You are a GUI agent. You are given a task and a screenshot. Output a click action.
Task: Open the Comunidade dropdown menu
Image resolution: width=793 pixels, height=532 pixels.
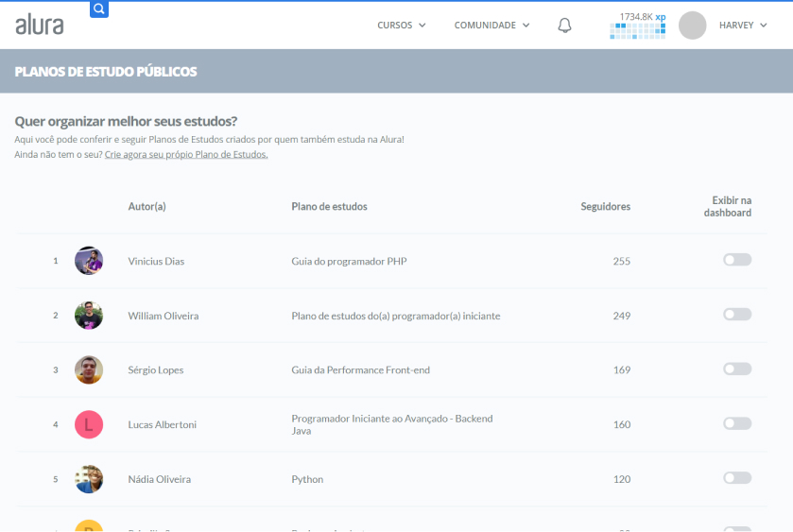click(491, 26)
